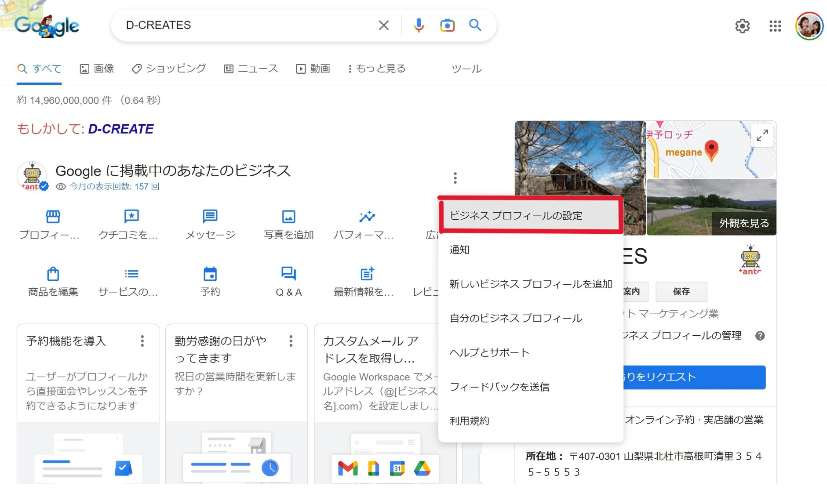Open the 予約機能を導入 card
Image resolution: width=827 pixels, height=504 pixels.
[x=88, y=404]
